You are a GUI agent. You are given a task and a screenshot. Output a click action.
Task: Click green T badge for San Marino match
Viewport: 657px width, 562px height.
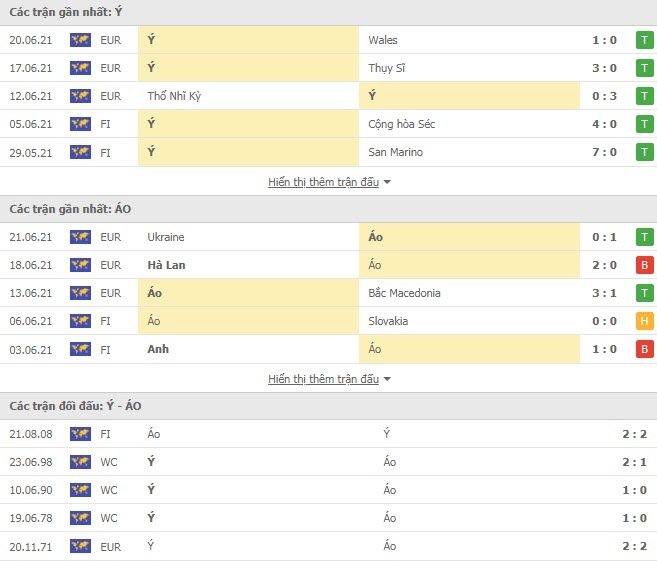pos(644,152)
